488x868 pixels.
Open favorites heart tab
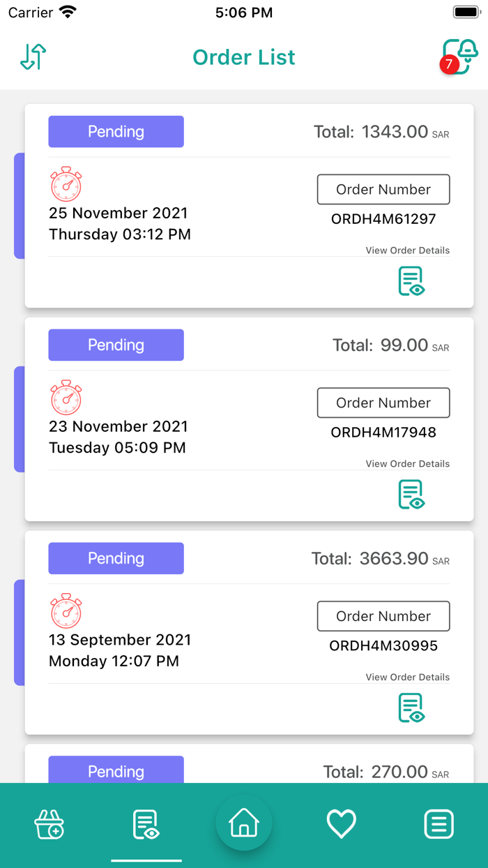point(342,825)
